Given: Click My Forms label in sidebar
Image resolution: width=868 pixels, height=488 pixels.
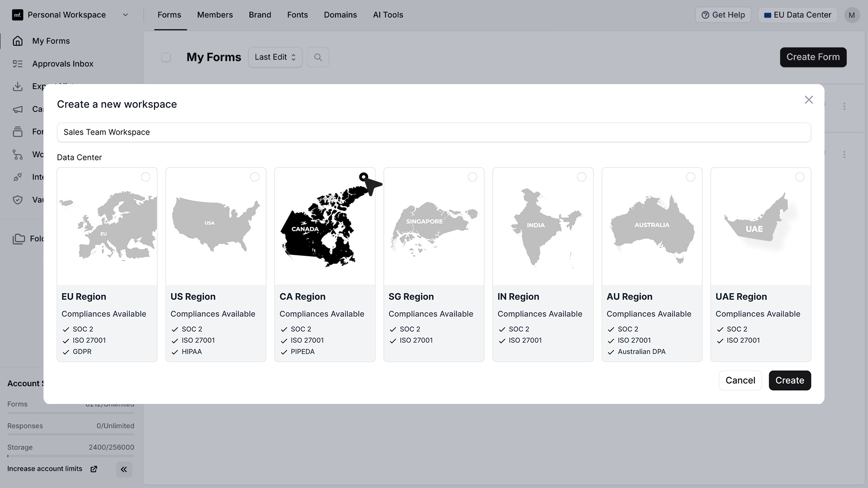Looking at the screenshot, I should pos(51,41).
